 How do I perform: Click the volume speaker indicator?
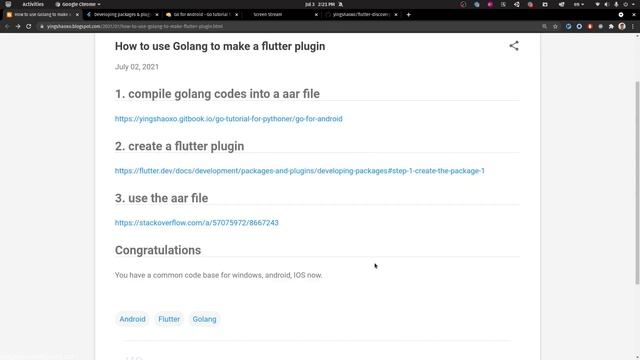coord(607,4)
